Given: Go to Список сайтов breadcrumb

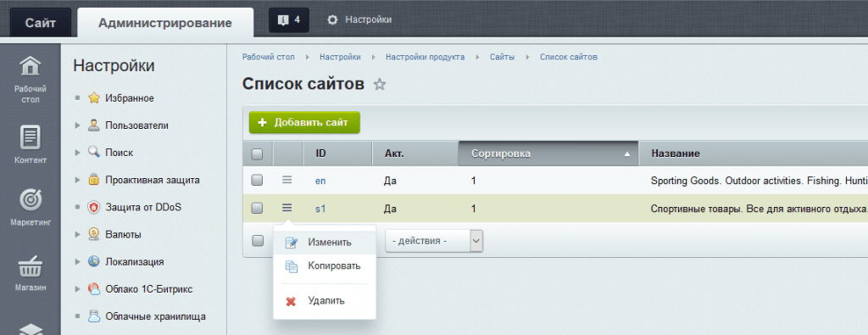Looking at the screenshot, I should pos(569,57).
